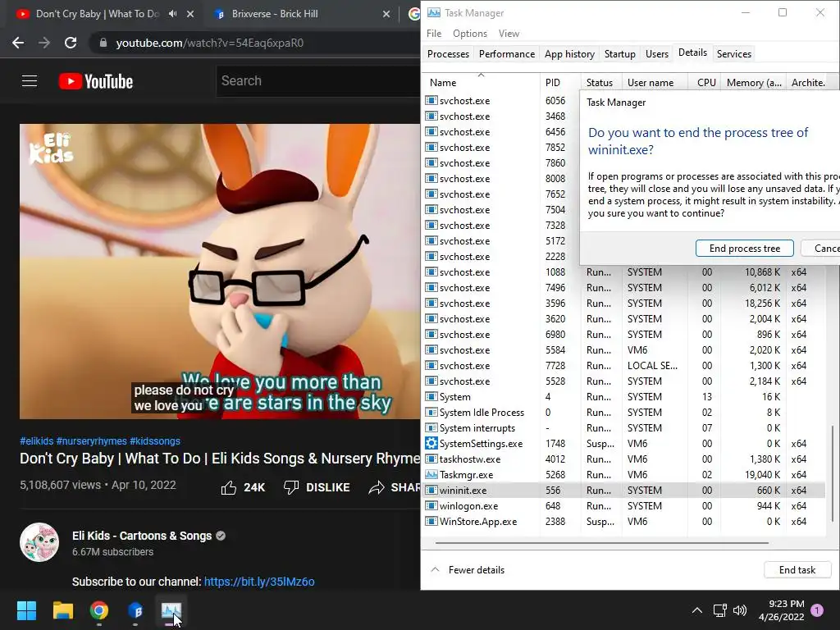Click the Chrome taskbar icon
The image size is (840, 630).
tap(99, 610)
